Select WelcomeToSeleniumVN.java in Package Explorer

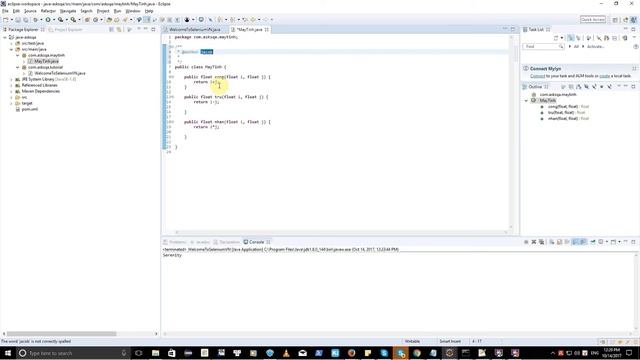[60, 73]
